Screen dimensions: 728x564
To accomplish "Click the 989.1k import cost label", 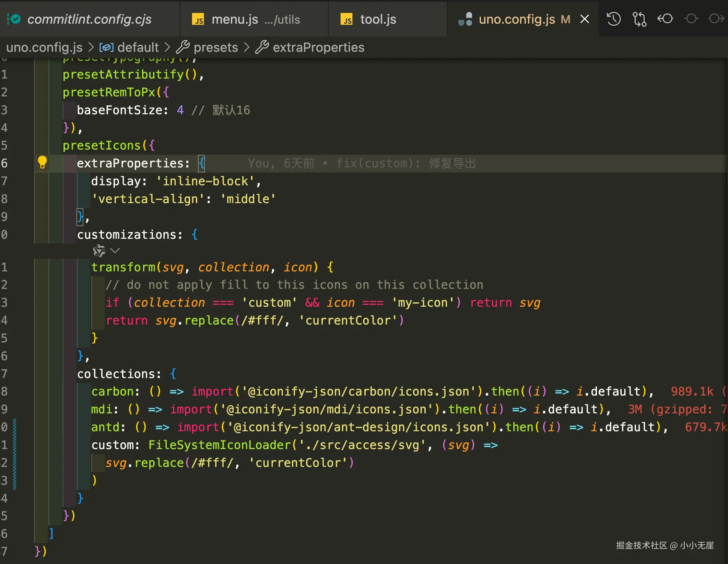I will [692, 391].
